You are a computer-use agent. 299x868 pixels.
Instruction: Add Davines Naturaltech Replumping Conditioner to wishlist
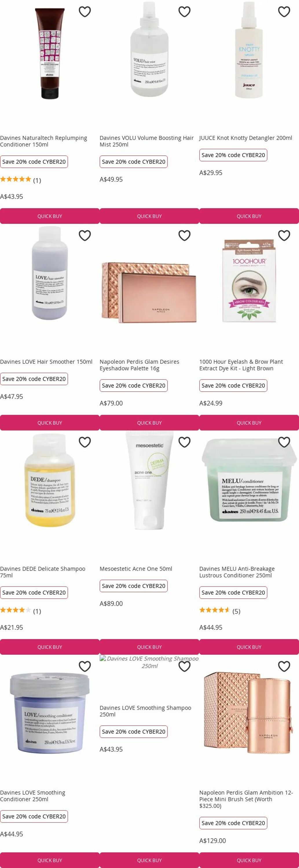tap(85, 12)
